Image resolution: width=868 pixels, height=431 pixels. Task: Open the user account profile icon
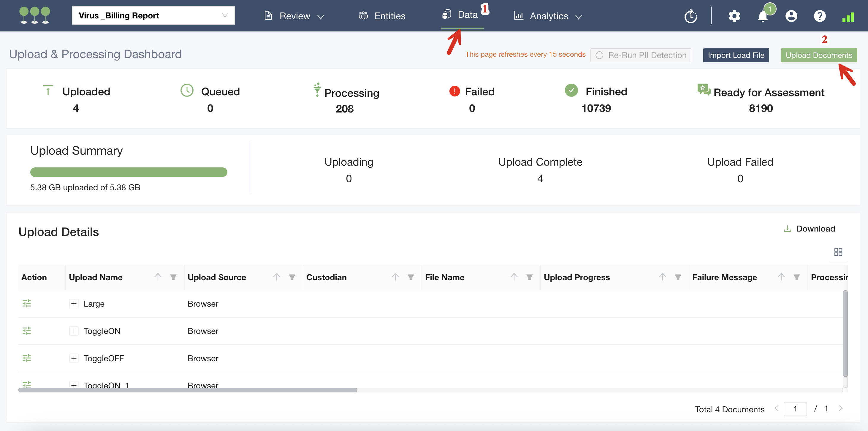[791, 16]
